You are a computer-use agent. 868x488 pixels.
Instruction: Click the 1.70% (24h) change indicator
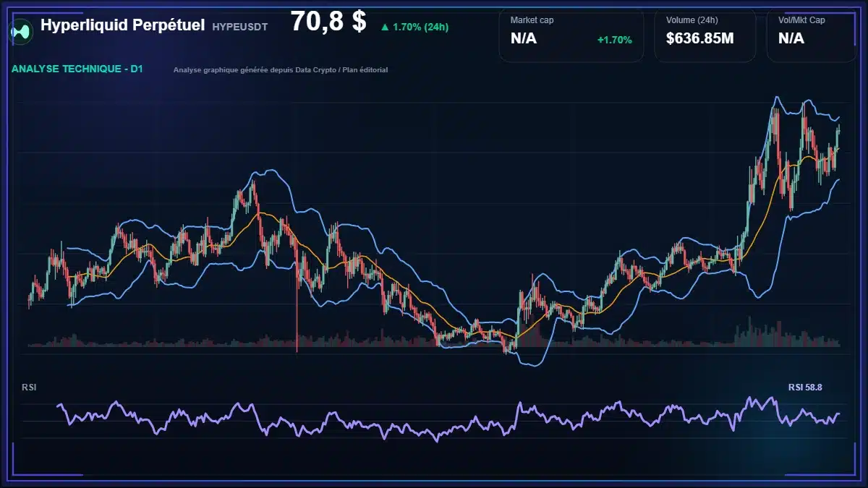tap(414, 27)
